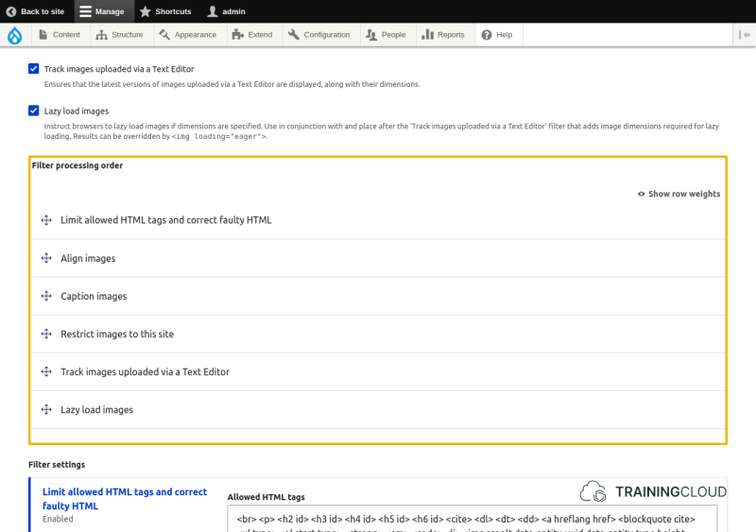Image resolution: width=756 pixels, height=532 pixels.
Task: Click drag handle for Caption images row
Action: point(46,296)
